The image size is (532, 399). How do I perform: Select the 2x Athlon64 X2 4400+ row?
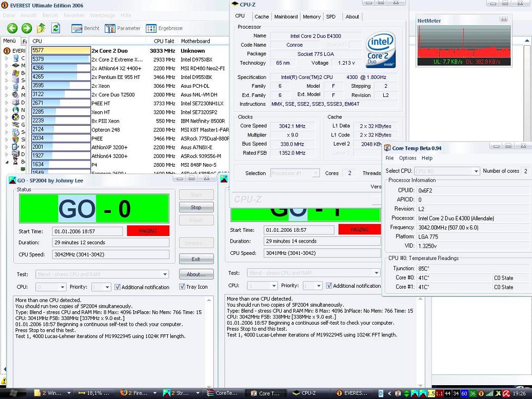129,68
